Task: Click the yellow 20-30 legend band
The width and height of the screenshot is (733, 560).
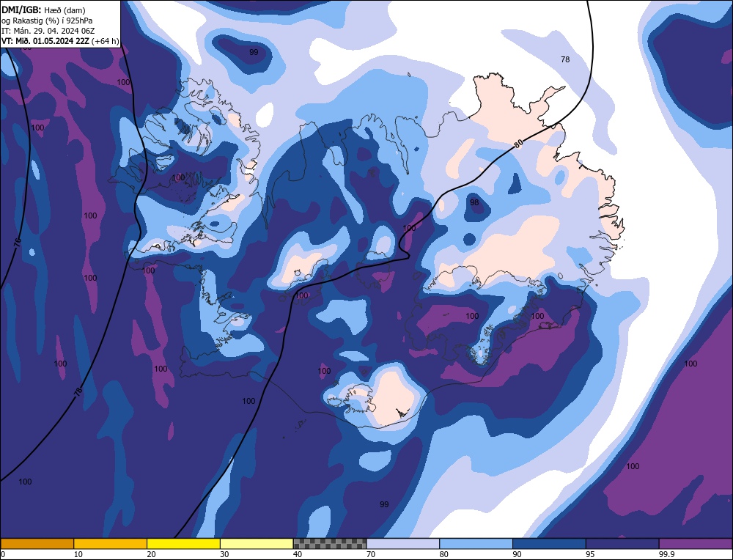Action: 183,543
